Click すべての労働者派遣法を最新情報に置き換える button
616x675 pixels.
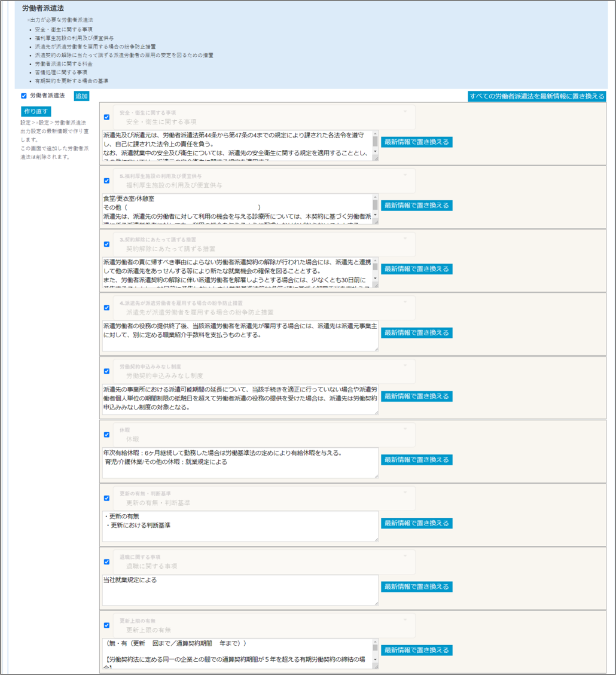click(x=537, y=96)
